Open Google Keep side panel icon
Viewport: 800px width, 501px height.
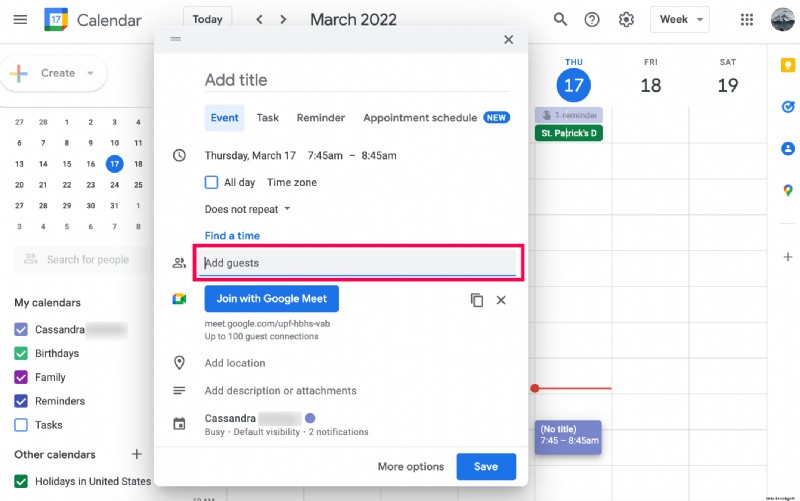(788, 65)
